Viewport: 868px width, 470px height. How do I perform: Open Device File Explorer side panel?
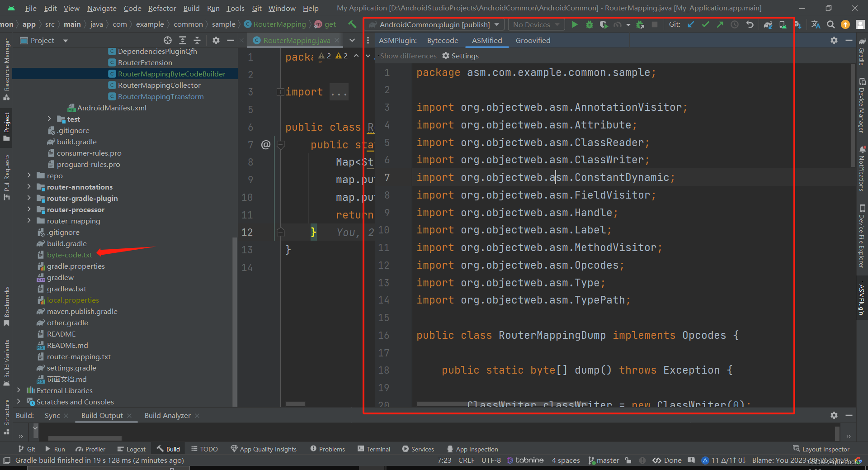pyautogui.click(x=862, y=237)
